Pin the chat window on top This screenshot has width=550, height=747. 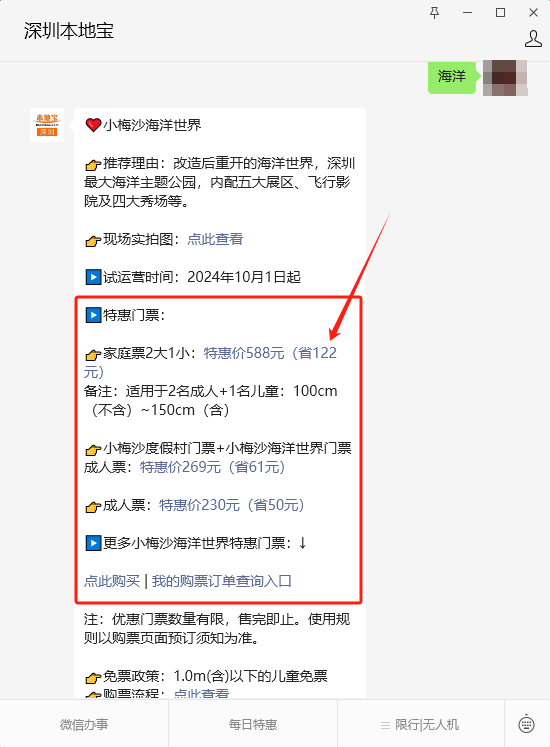pos(434,13)
